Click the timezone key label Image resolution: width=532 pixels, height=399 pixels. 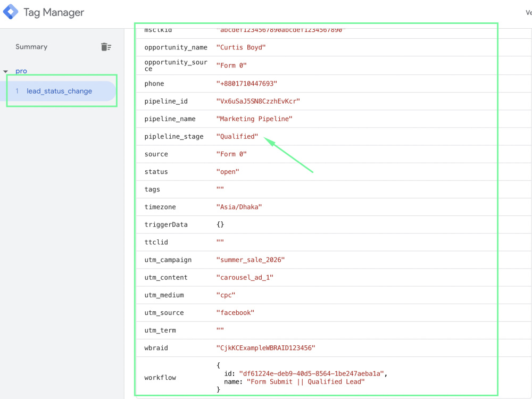click(x=160, y=207)
